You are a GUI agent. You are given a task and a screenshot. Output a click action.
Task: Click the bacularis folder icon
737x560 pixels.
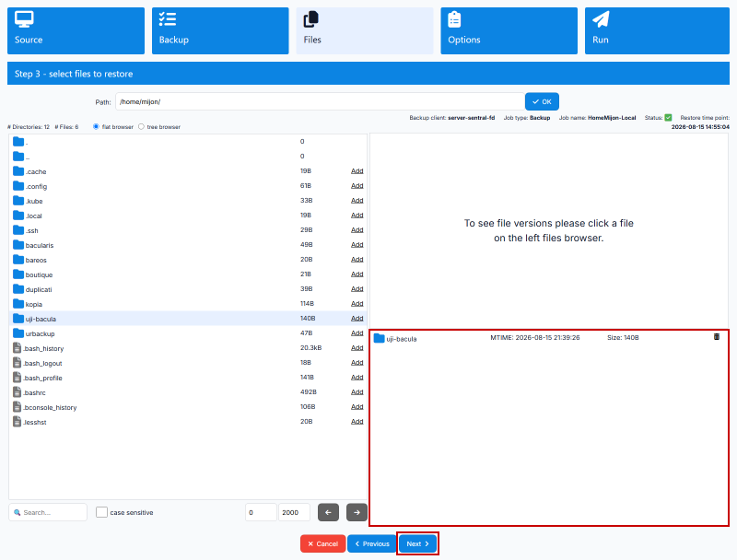click(x=18, y=244)
